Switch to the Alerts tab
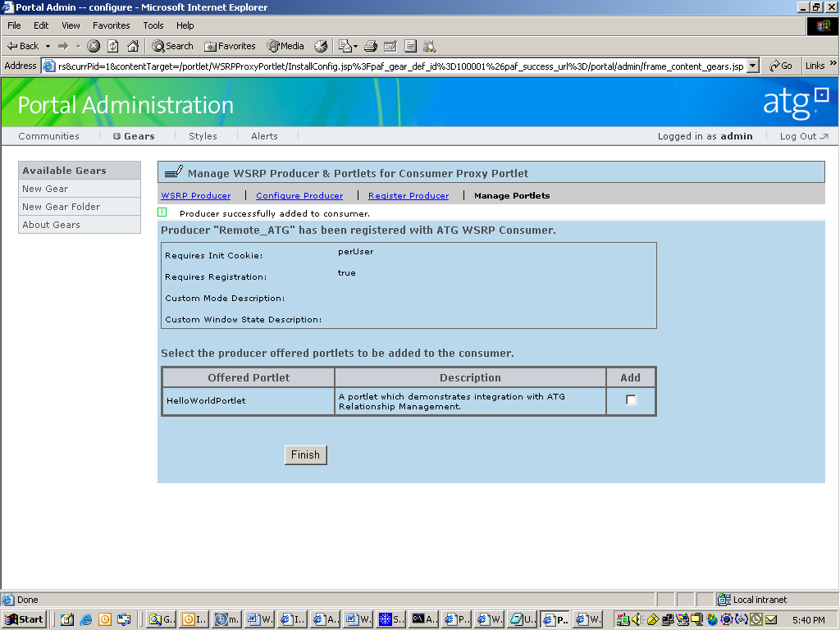Viewport: 840px width, 630px height. tap(265, 136)
